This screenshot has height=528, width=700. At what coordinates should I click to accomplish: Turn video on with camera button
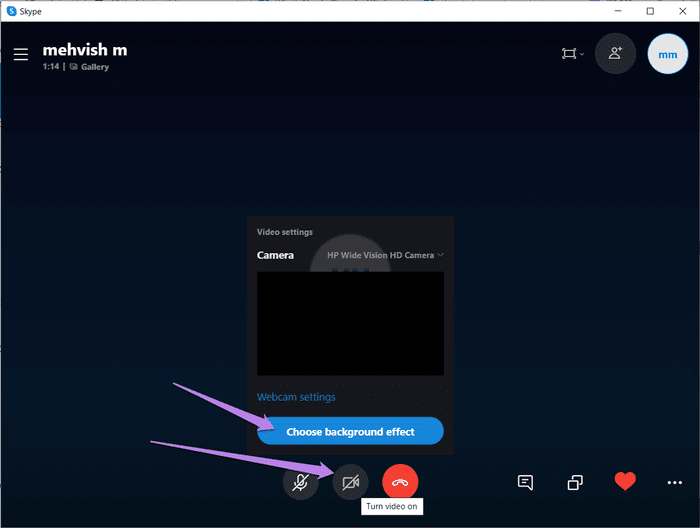click(350, 482)
